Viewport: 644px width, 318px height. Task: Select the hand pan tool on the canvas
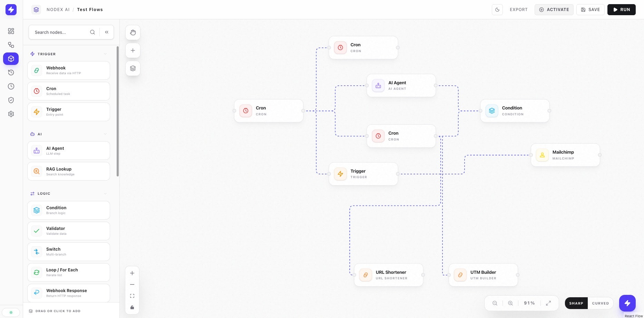coord(133,32)
